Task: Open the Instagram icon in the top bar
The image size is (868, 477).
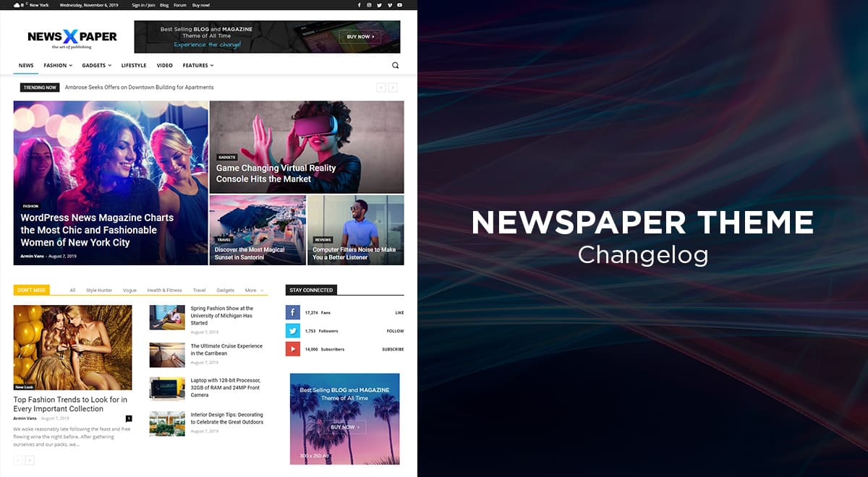Action: pyautogui.click(x=369, y=5)
